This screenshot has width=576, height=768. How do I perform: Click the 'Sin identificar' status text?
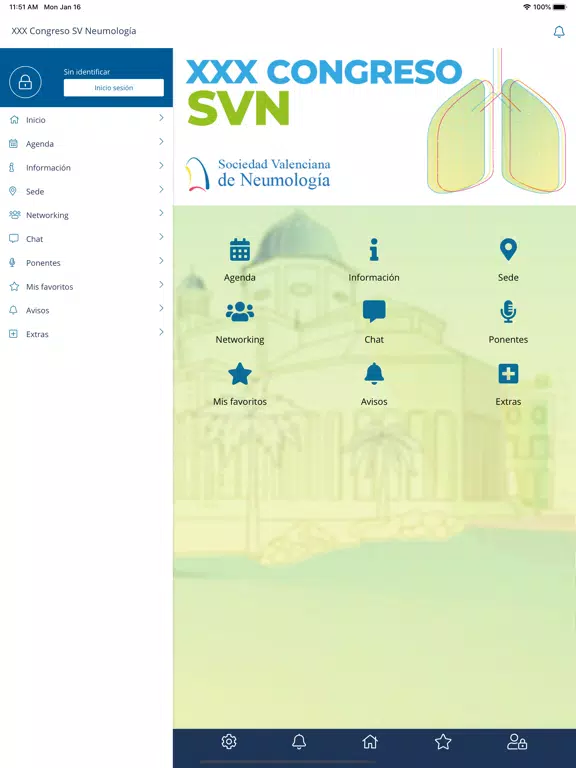point(87,72)
